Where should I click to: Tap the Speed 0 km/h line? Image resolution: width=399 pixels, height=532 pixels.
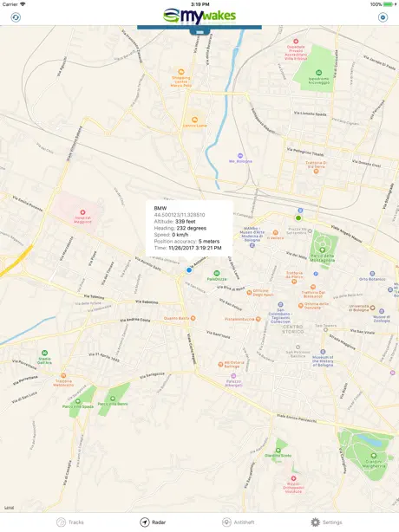point(171,235)
